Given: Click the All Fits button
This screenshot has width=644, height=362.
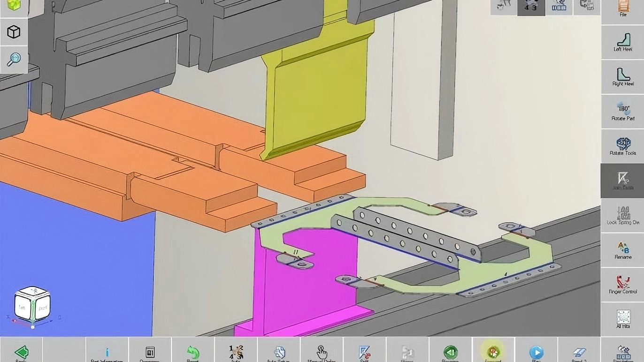Looking at the screenshot, I should tap(622, 319).
